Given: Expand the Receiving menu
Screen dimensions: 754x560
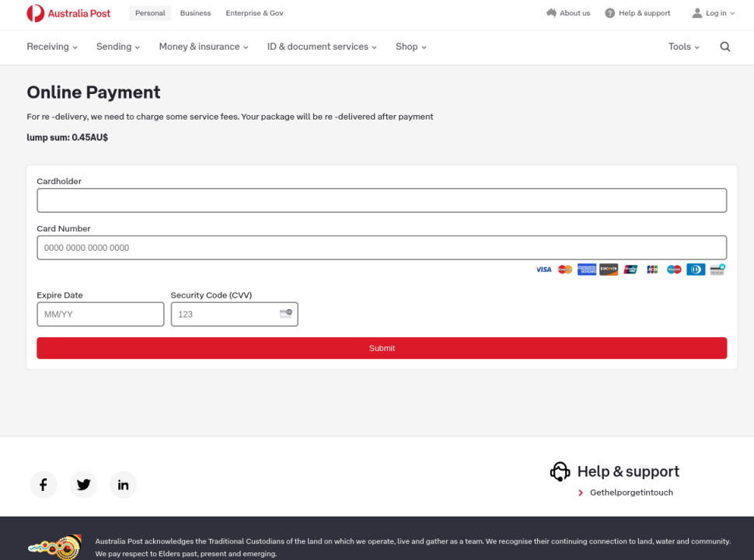Looking at the screenshot, I should pos(52,47).
